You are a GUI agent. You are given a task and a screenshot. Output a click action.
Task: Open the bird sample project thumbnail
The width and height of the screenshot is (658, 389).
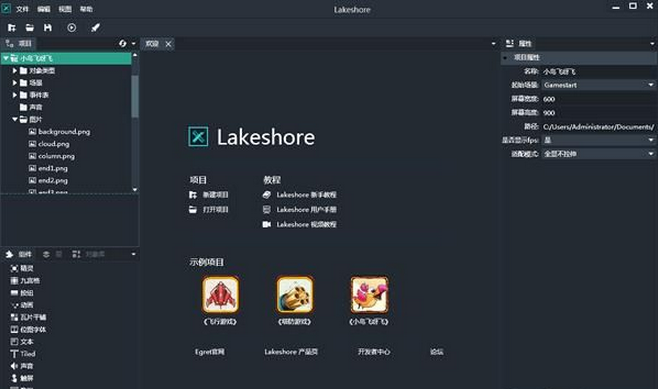click(x=369, y=295)
